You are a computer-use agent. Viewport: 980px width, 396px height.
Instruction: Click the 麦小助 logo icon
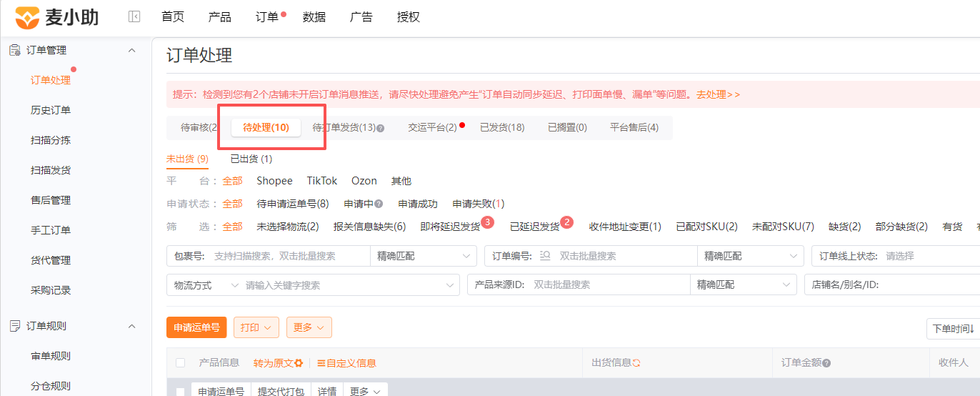tap(27, 17)
